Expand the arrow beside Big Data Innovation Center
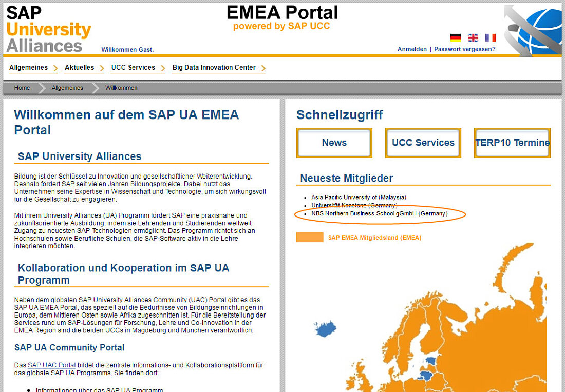Screen dimensions: 565x392 tap(263, 68)
